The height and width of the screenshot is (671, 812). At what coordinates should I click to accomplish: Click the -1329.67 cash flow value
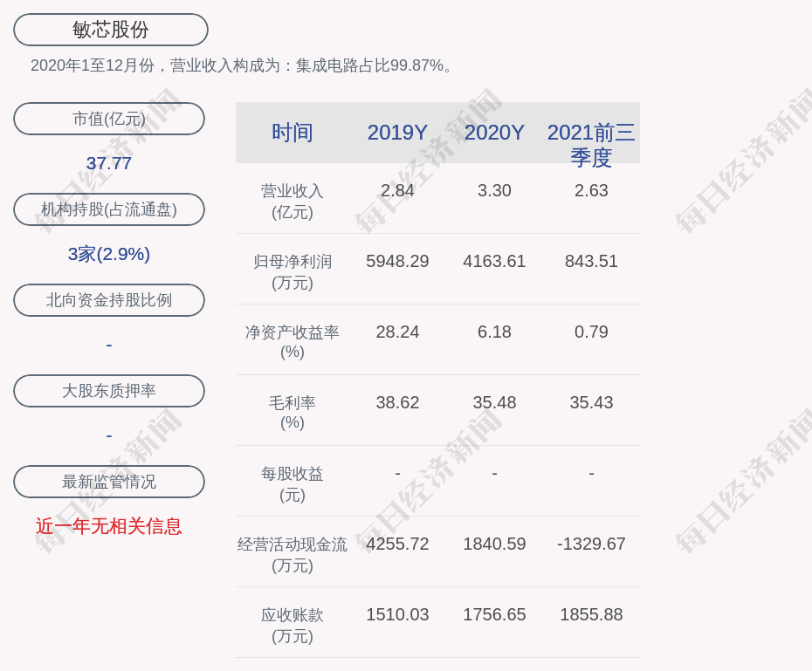pos(591,544)
